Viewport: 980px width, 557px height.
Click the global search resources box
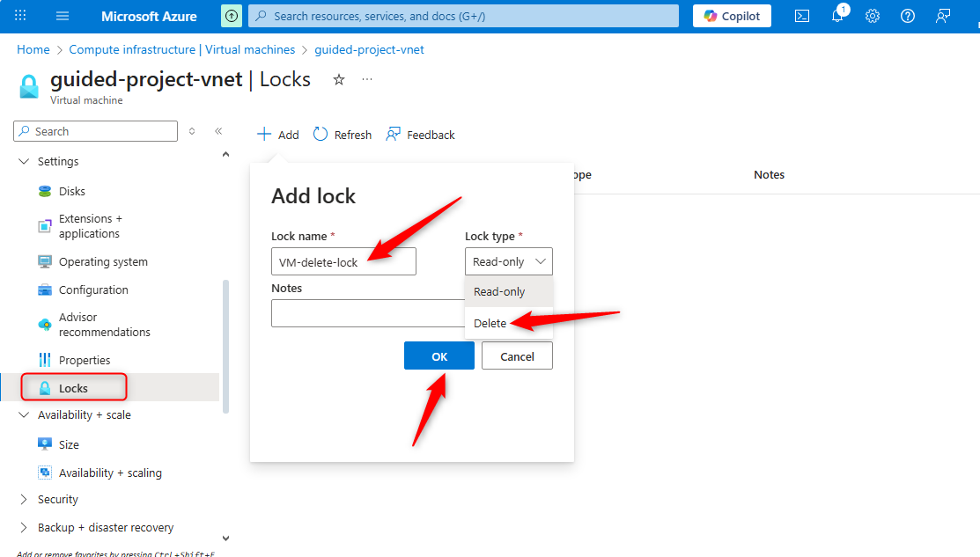[464, 16]
